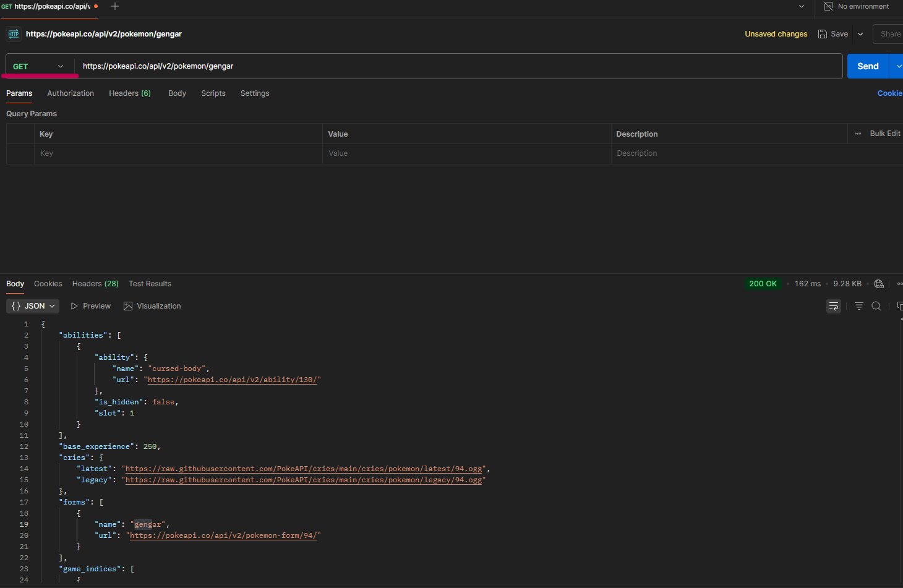This screenshot has height=588, width=903.
Task: View the response Headers (28) tab
Action: (95, 284)
